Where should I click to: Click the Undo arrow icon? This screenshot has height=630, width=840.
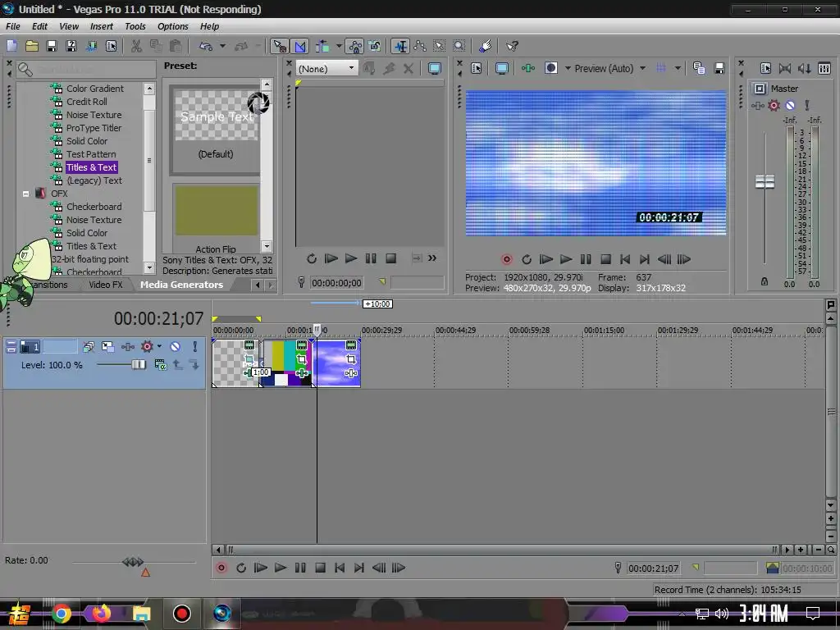coord(206,46)
